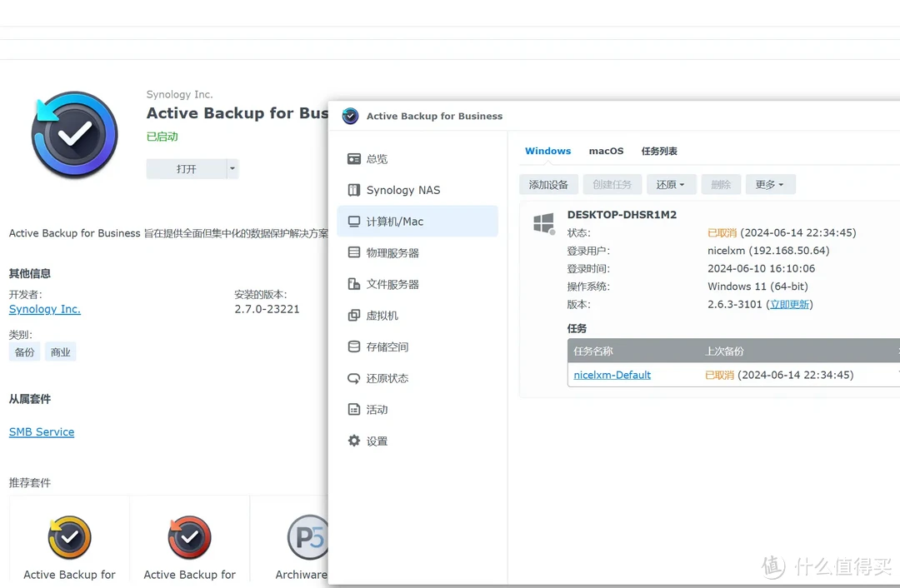
Task: Expand the Restore (还原) dropdown button
Action: pos(670,185)
